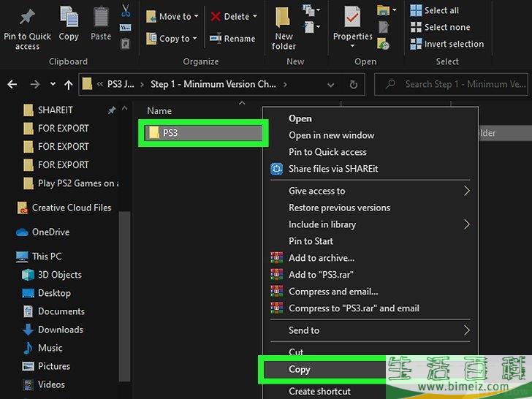Image resolution: width=532 pixels, height=399 pixels.
Task: Click the Cut scissors icon in ribbon
Action: pos(126,10)
